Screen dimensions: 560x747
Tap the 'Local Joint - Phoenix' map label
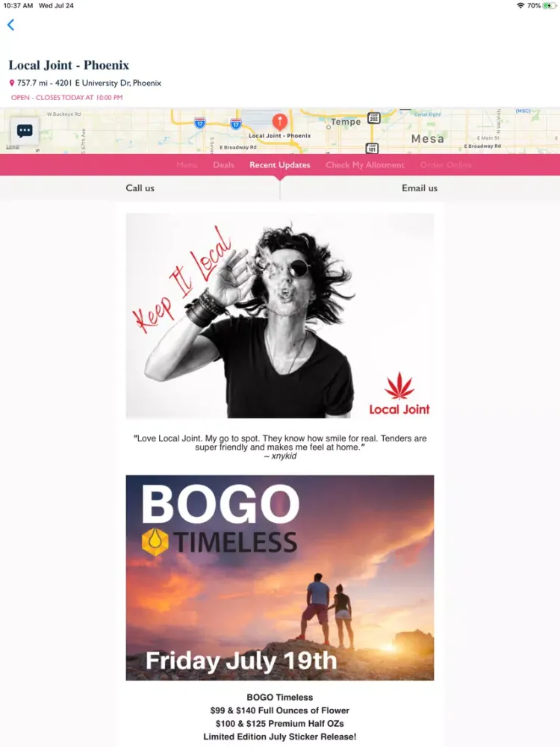[279, 136]
